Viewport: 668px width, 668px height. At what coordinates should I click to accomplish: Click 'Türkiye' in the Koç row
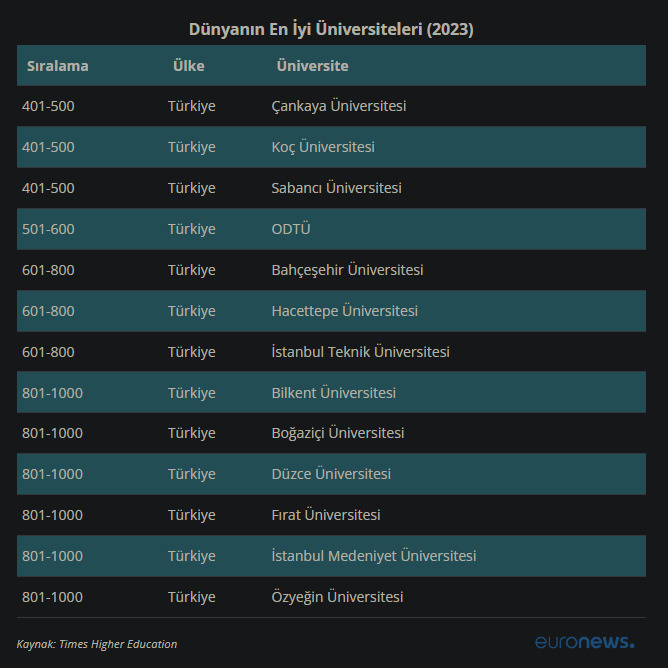point(192,147)
